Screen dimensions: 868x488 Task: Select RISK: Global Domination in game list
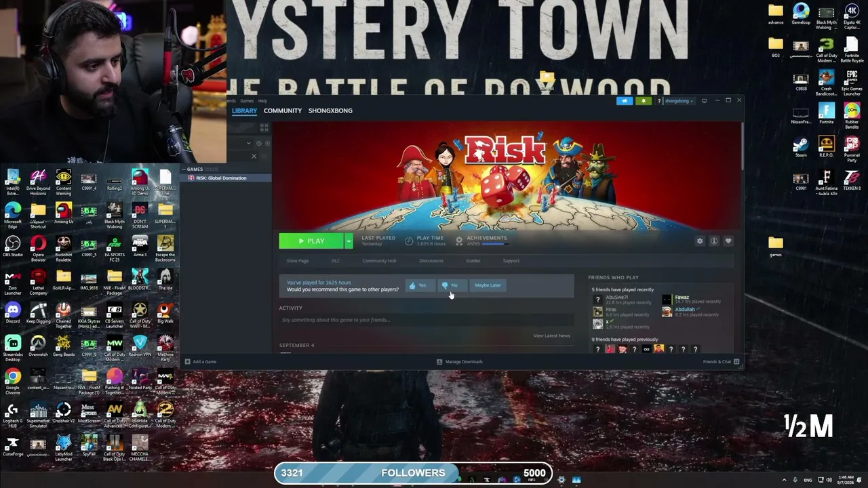[x=226, y=178]
